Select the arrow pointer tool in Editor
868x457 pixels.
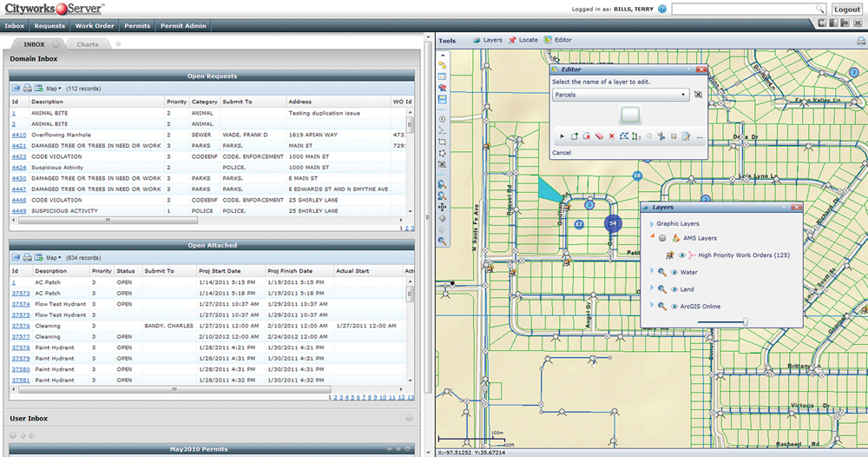562,136
